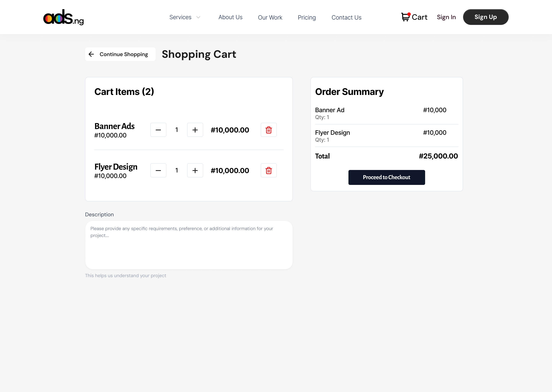
Task: Click the ads.ng logo
Action: pyautogui.click(x=63, y=17)
